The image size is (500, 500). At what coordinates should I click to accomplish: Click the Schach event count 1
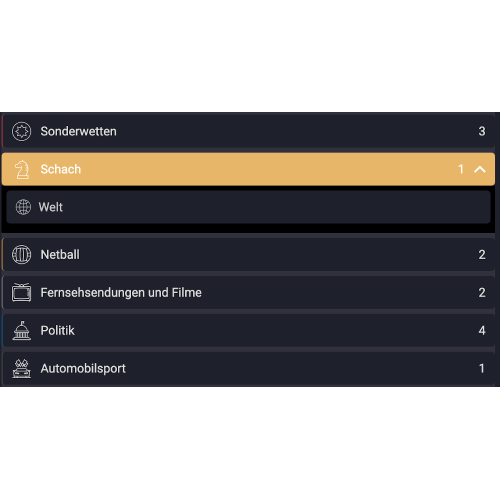[461, 169]
